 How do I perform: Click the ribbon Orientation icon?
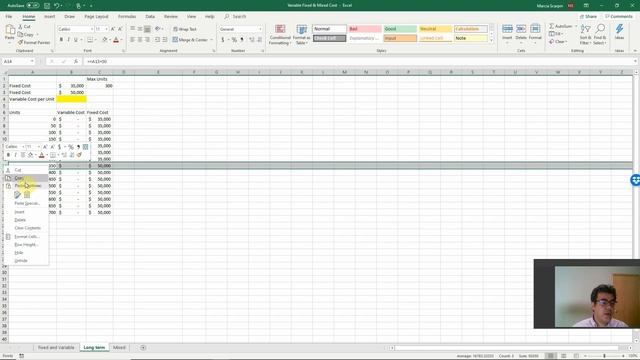158,29
